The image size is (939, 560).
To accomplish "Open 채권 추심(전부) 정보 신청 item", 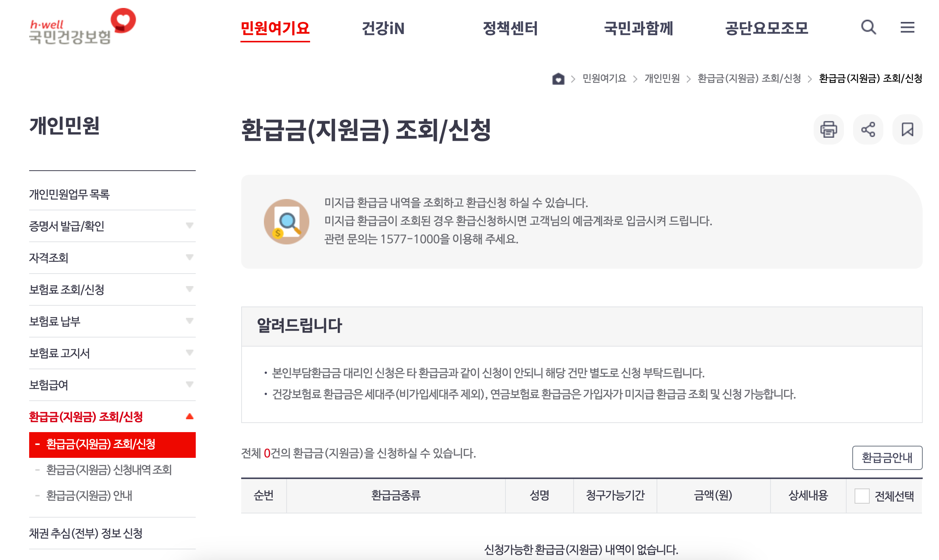I will click(x=86, y=533).
